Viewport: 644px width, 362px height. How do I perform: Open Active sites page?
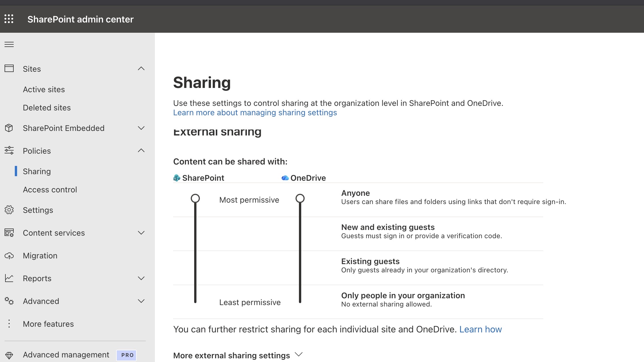tap(44, 89)
